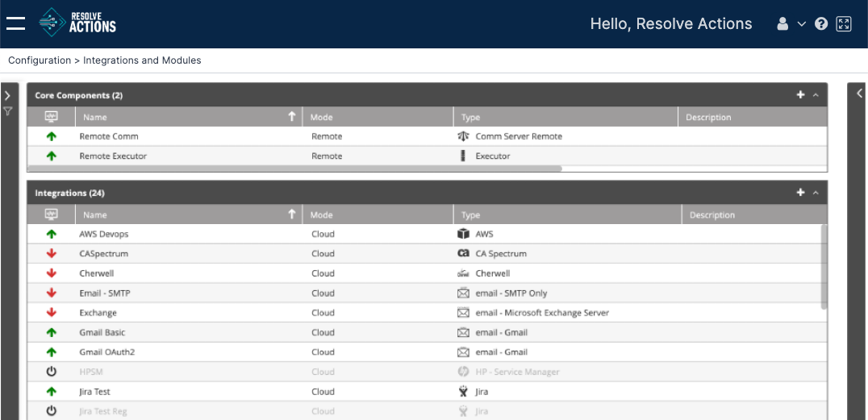Click Gmail Basic up status arrow

click(52, 333)
